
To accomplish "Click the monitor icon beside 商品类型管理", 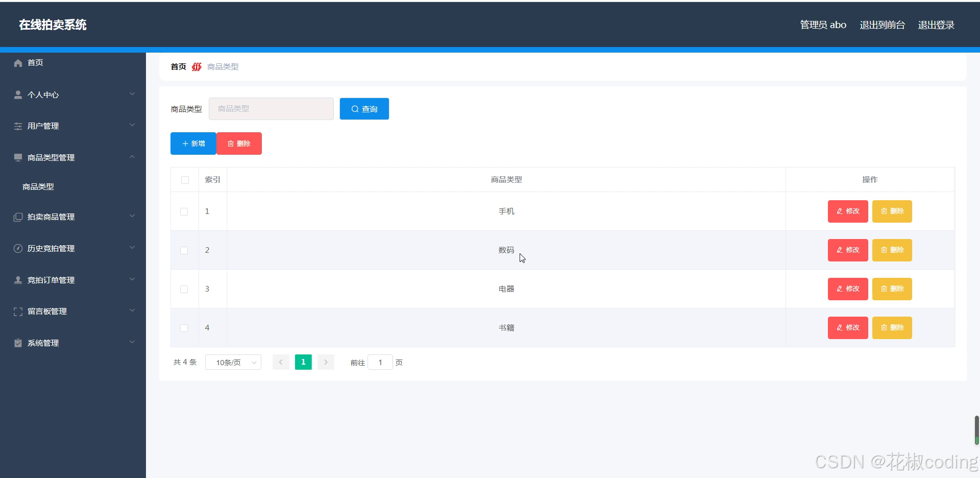I will (18, 157).
